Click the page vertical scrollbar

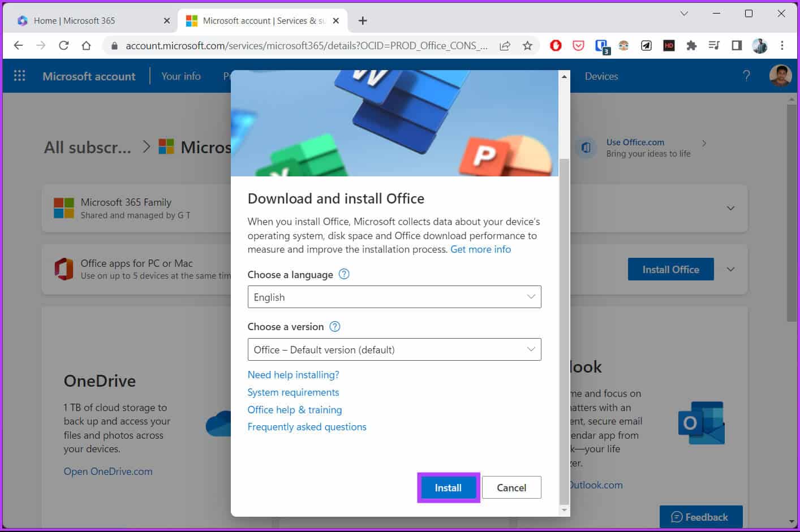click(x=792, y=214)
